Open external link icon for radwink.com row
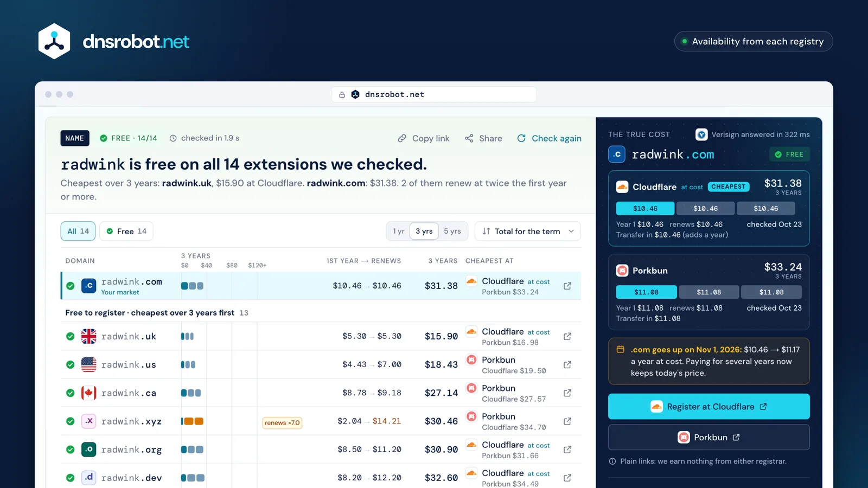 567,286
